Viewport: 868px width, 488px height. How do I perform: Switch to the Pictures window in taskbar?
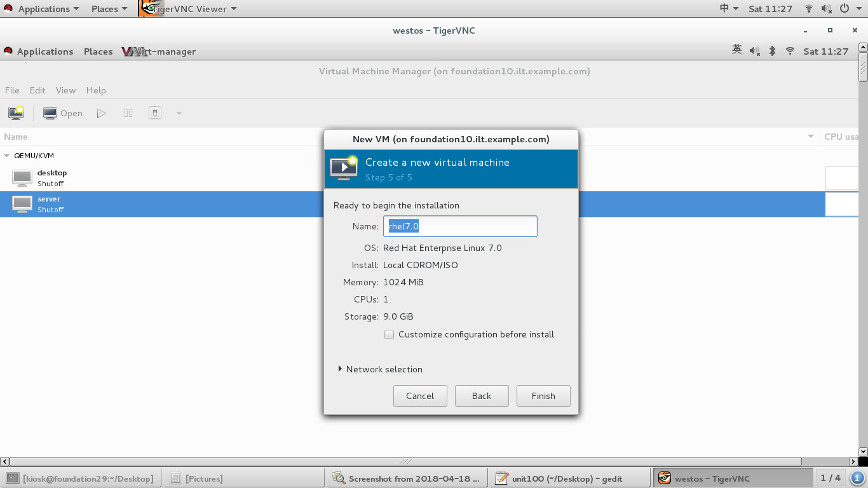[x=243, y=478]
